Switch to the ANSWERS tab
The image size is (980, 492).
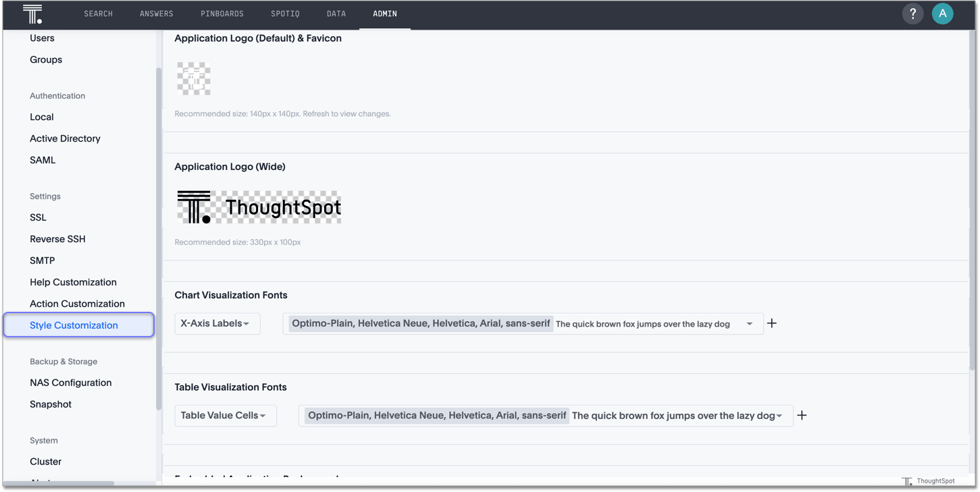click(x=156, y=13)
